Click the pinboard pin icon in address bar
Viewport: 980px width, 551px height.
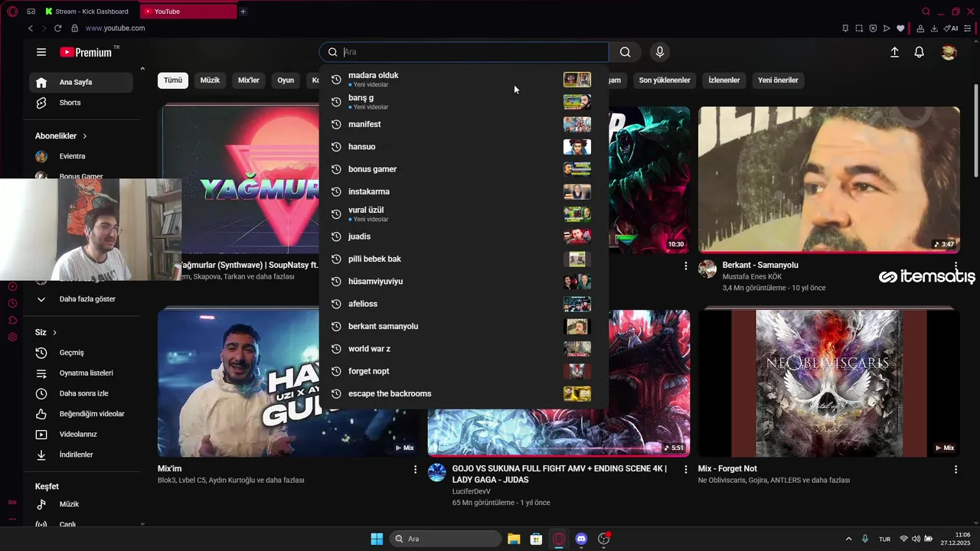click(845, 28)
